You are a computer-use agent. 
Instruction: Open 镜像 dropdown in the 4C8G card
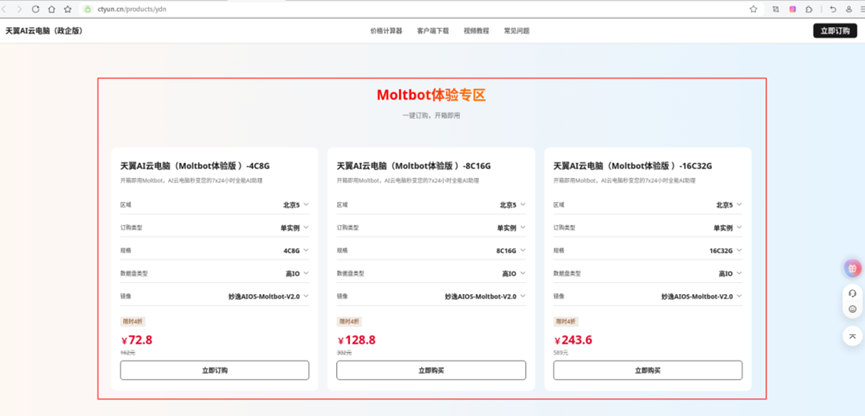(x=215, y=296)
